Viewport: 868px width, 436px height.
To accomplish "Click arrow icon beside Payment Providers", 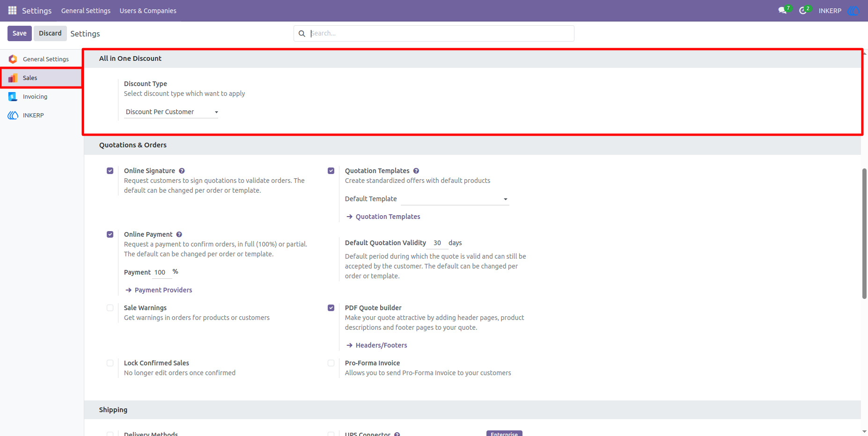I will [128, 290].
